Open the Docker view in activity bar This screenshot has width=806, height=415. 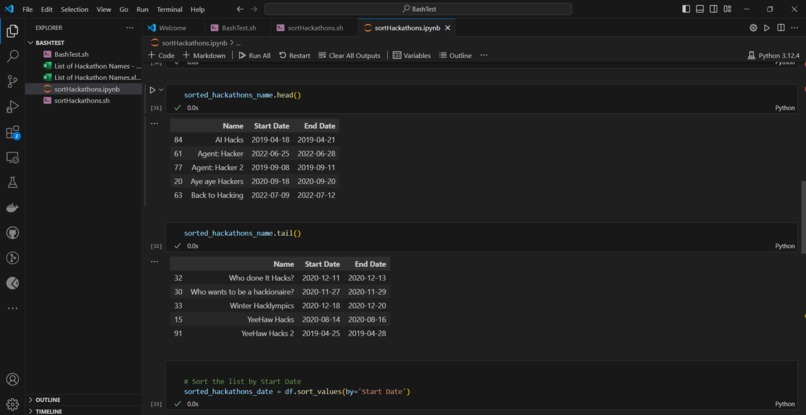pyautogui.click(x=12, y=208)
